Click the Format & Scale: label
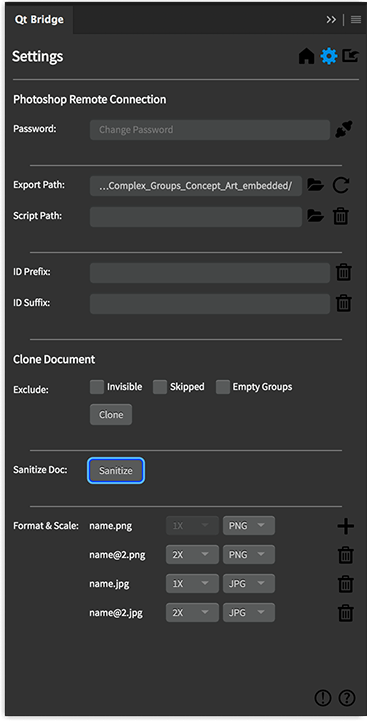Image resolution: width=367 pixels, height=723 pixels. click(46, 526)
